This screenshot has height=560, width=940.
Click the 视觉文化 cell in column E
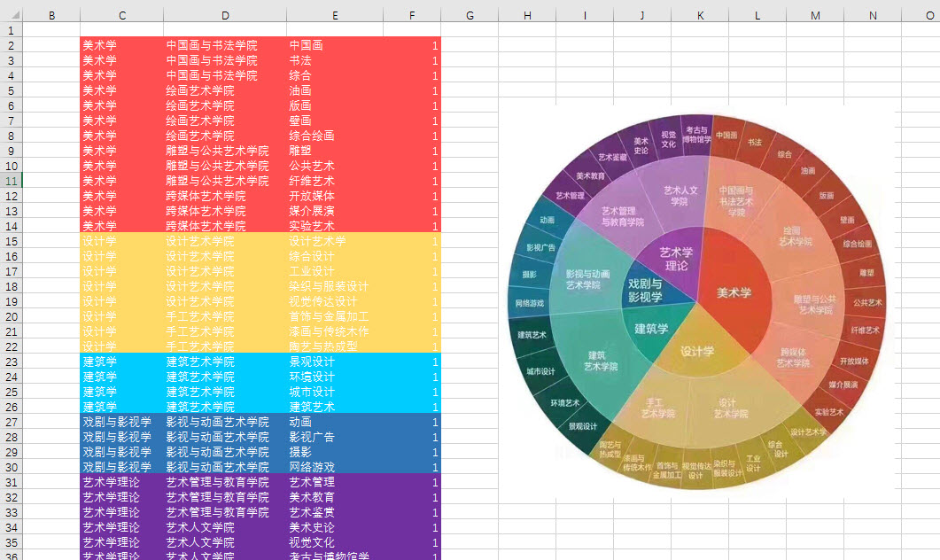(335, 542)
